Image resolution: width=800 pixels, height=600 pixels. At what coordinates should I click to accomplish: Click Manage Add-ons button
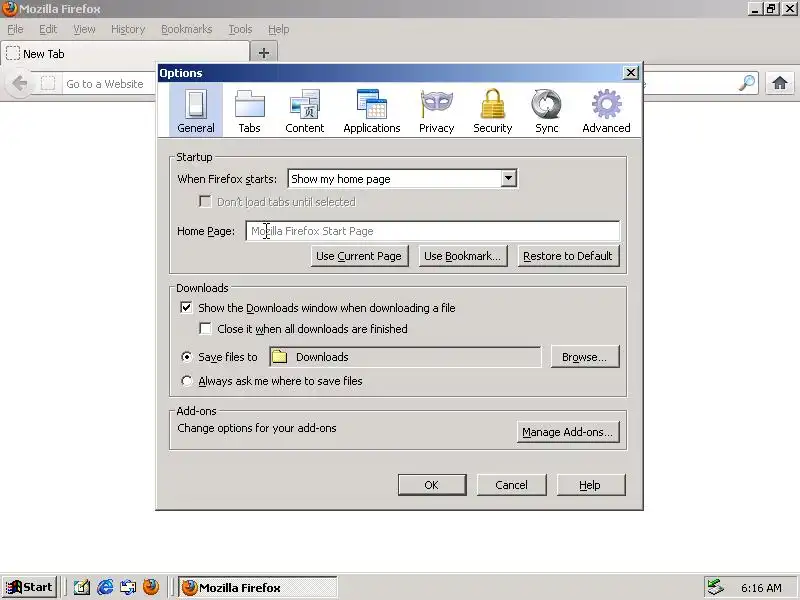(568, 432)
